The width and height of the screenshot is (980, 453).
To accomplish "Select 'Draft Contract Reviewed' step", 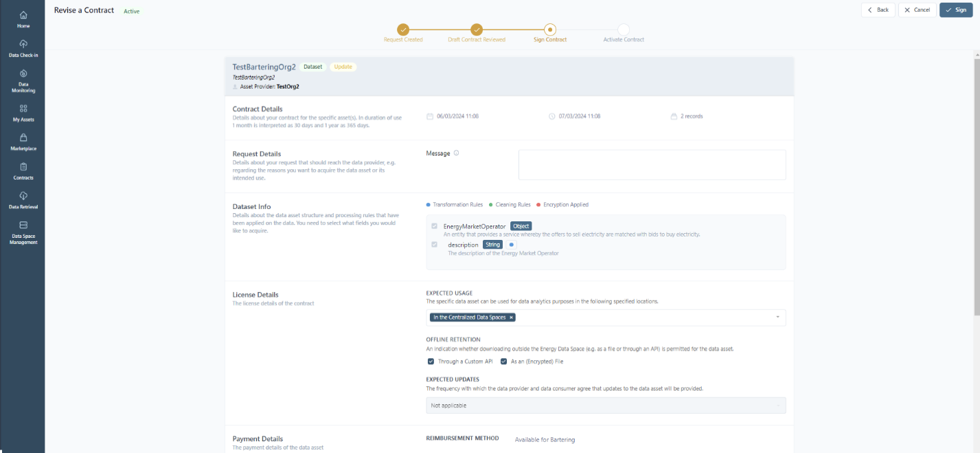I will (x=477, y=30).
